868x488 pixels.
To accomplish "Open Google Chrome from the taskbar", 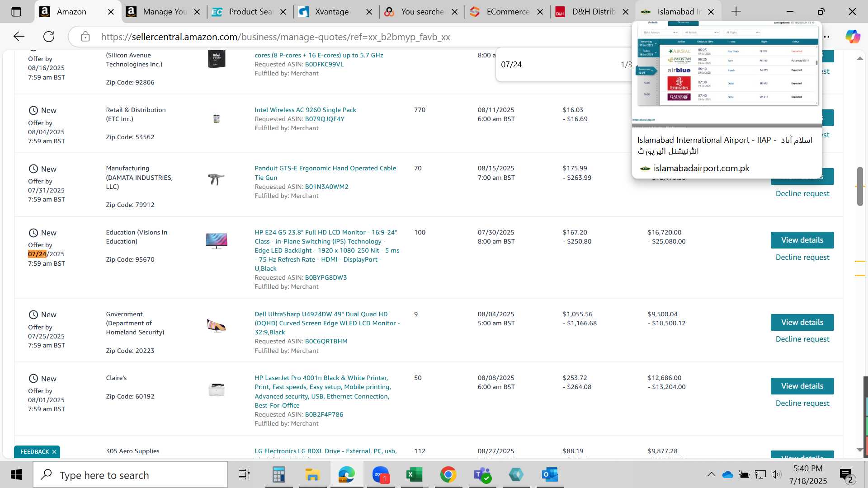I will pos(448,474).
